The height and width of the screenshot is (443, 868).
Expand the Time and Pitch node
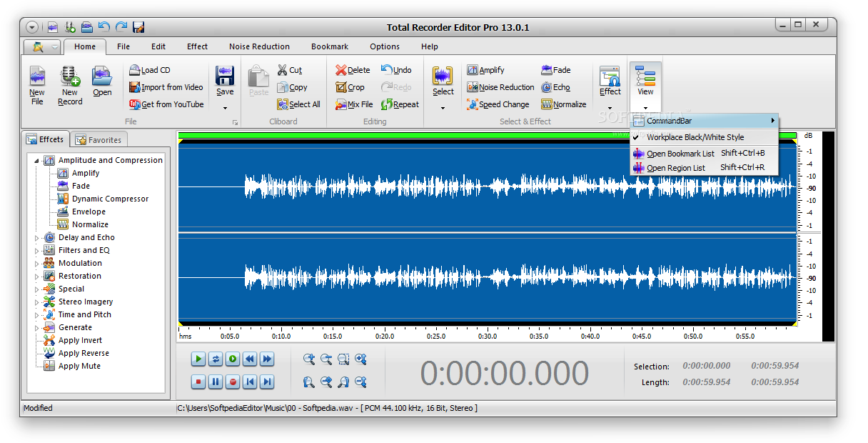click(37, 315)
